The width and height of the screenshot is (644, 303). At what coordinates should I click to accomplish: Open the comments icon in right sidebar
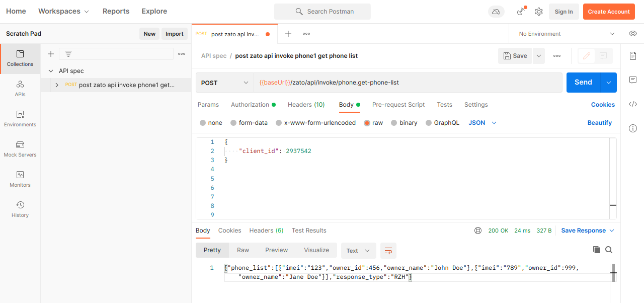tap(633, 80)
